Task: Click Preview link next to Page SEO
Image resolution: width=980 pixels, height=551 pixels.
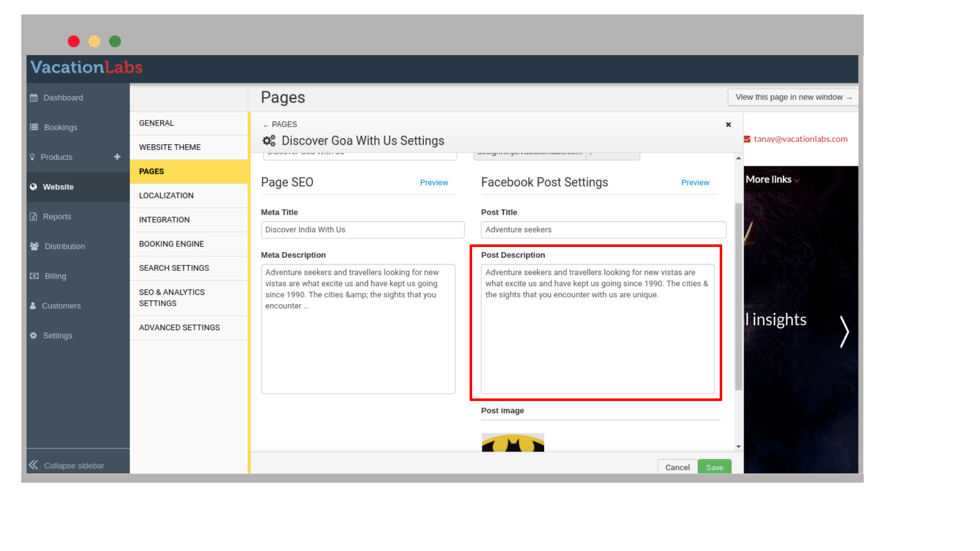Action: point(434,183)
